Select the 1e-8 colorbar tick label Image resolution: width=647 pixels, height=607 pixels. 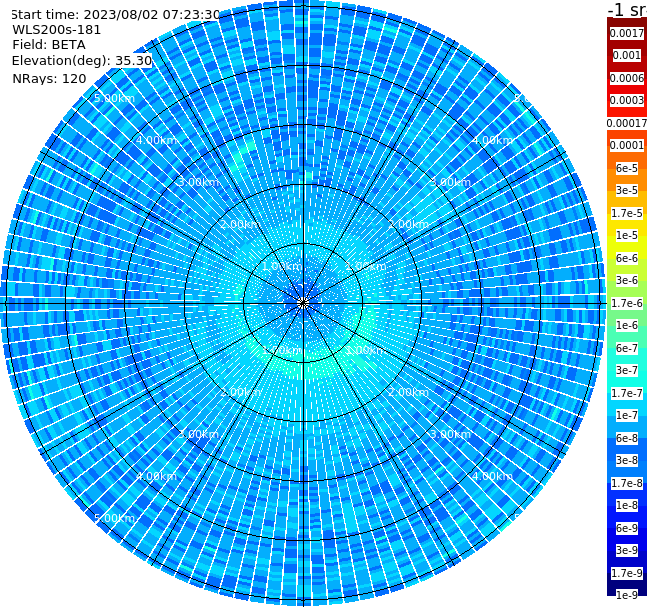(x=627, y=505)
